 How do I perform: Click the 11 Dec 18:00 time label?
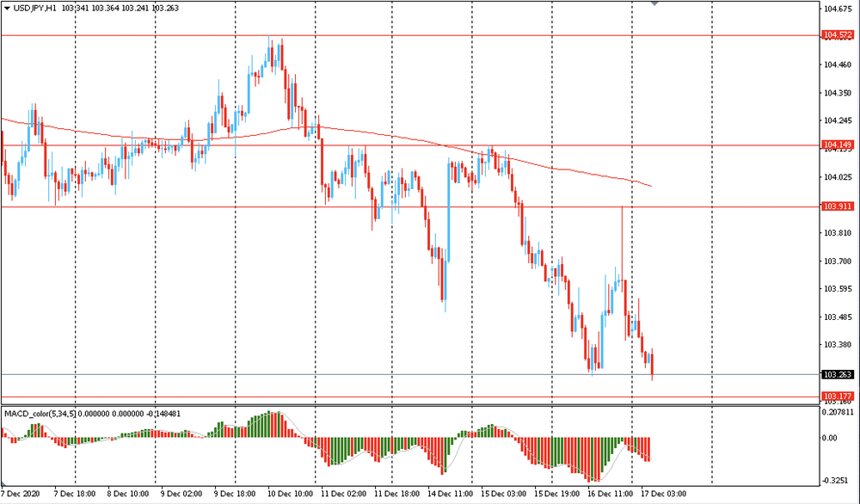coord(396,494)
